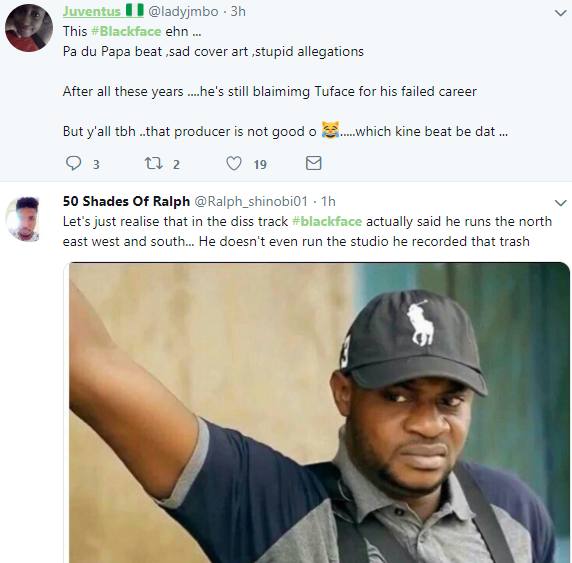Click the reply speech bubble icon
Viewport: 572px width, 563px height.
[x=73, y=163]
